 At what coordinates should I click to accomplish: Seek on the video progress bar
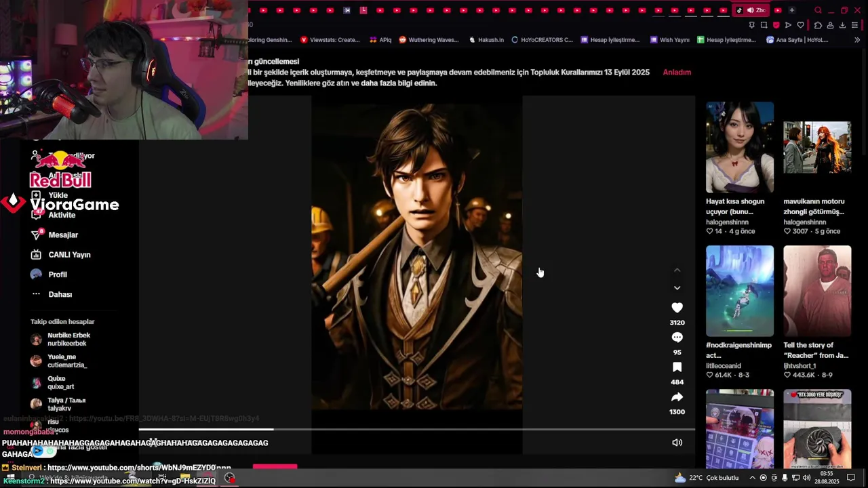coord(417,429)
